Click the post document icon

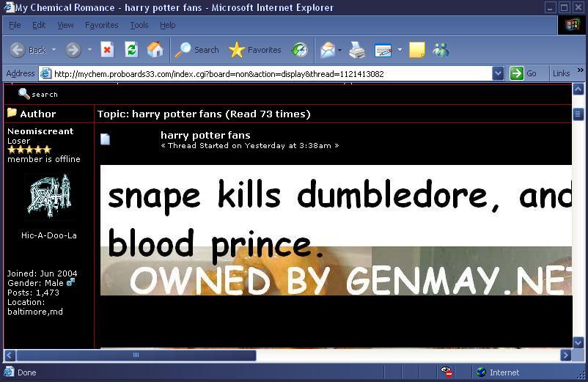[x=106, y=139]
